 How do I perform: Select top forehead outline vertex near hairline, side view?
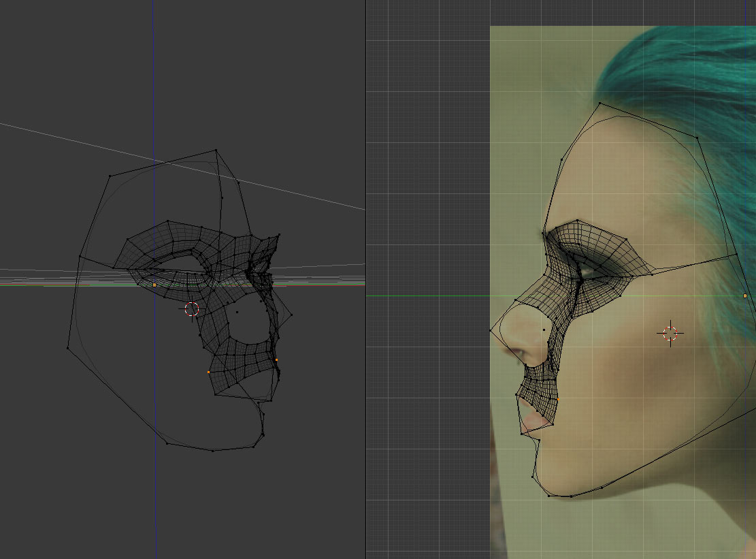coord(599,103)
